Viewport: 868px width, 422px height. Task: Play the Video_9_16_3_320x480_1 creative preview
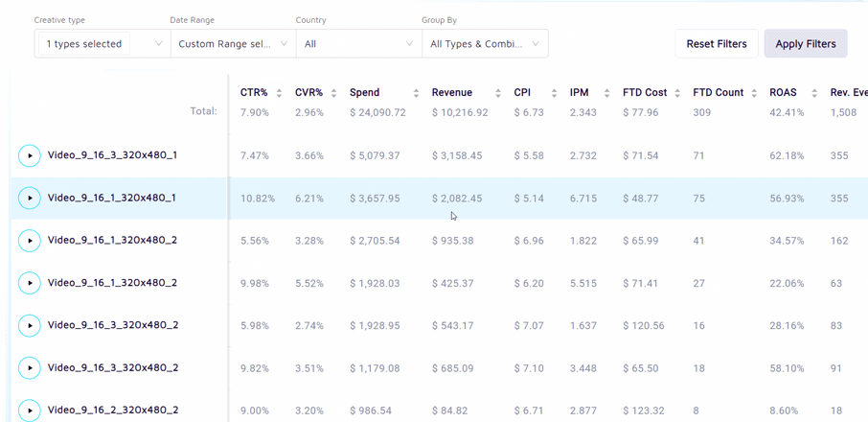[x=30, y=155]
